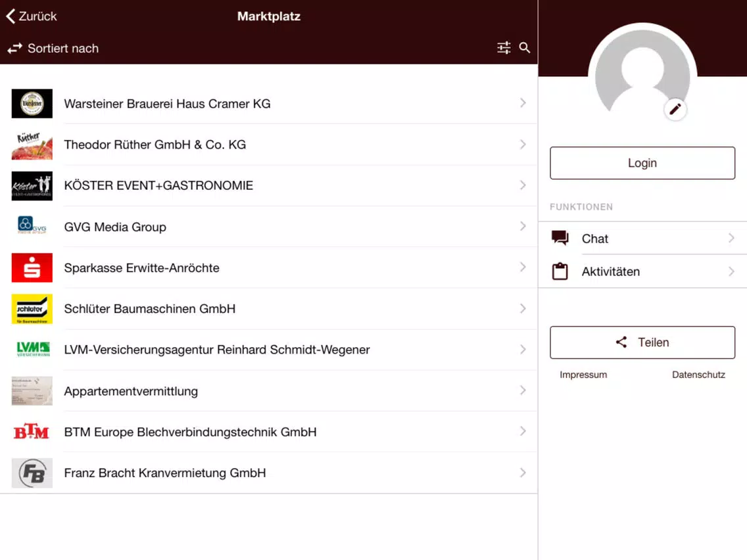The image size is (747, 560).
Task: Go back using the Zurück arrow
Action: pos(11,16)
